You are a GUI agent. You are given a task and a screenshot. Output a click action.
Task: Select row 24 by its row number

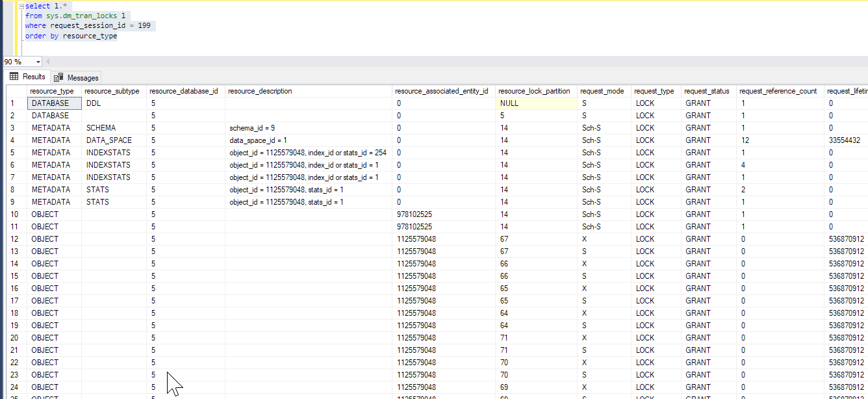tap(17, 387)
